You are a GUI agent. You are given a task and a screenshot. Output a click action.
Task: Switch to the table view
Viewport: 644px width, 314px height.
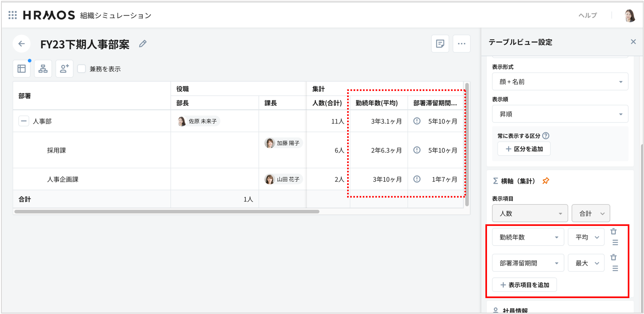pos(21,68)
